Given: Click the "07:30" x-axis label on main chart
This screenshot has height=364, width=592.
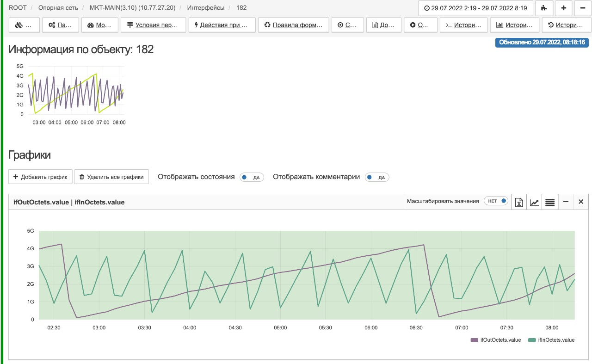Looking at the screenshot, I should tap(507, 327).
